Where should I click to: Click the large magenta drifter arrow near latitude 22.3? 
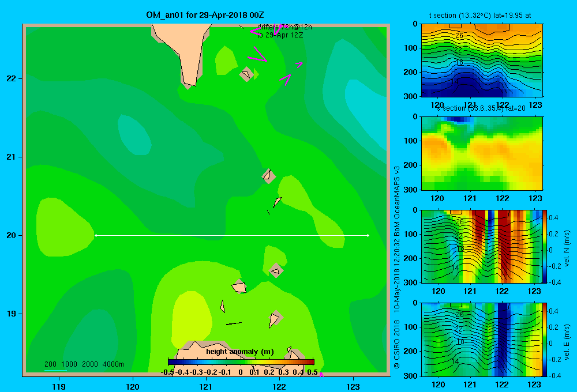click(257, 54)
